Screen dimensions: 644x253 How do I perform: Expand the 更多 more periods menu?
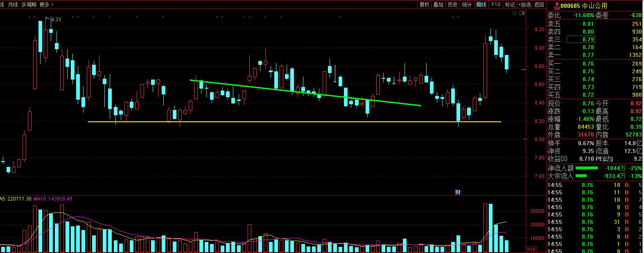(x=46, y=5)
